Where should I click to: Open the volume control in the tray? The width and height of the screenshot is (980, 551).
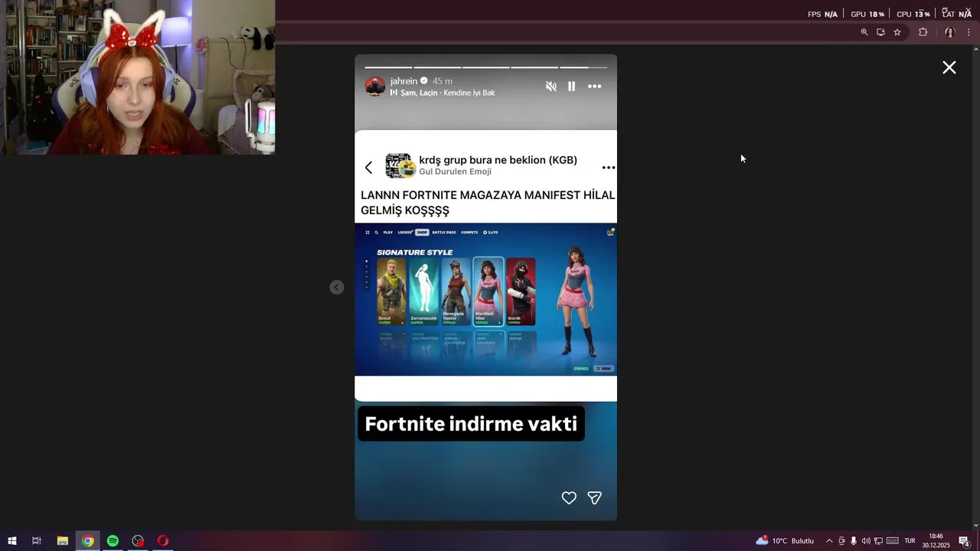point(866,541)
